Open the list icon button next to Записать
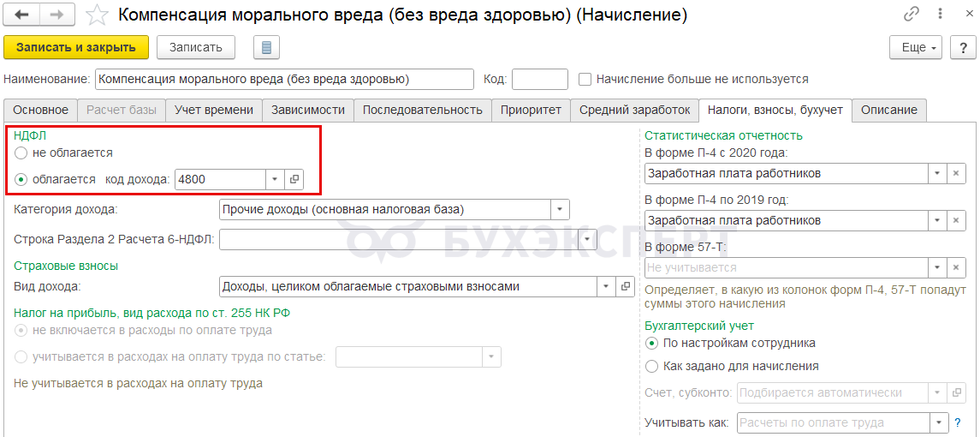The width and height of the screenshot is (980, 437). [266, 48]
